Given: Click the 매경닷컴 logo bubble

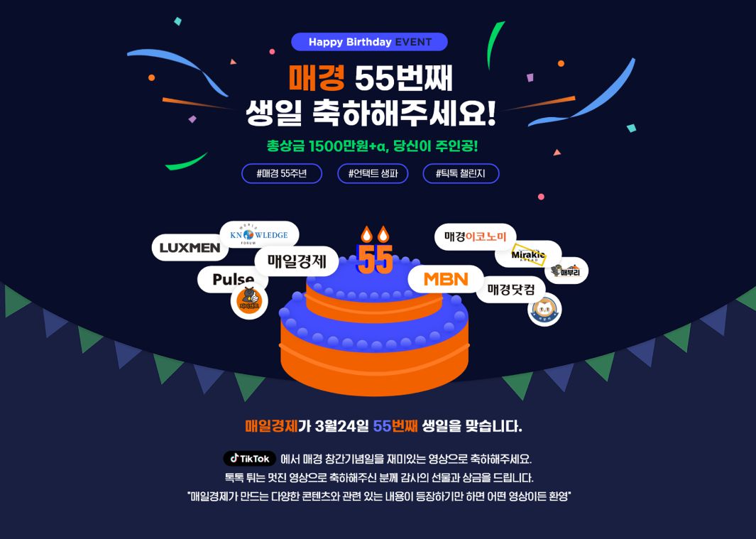Looking at the screenshot, I should pyautogui.click(x=511, y=290).
